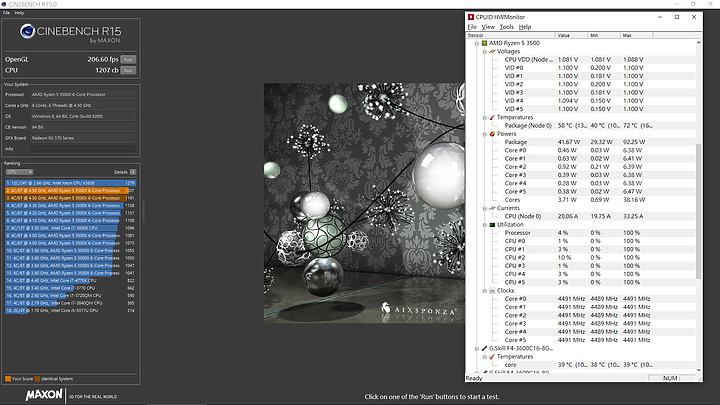Open the Cinebench File menu
The image size is (720, 405).
8,13
